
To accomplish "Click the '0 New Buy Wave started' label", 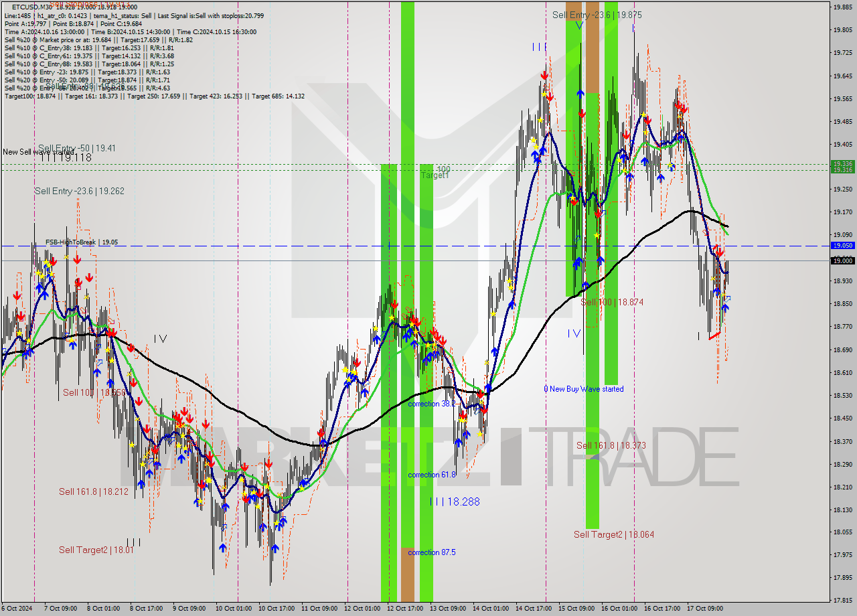I will tap(583, 389).
